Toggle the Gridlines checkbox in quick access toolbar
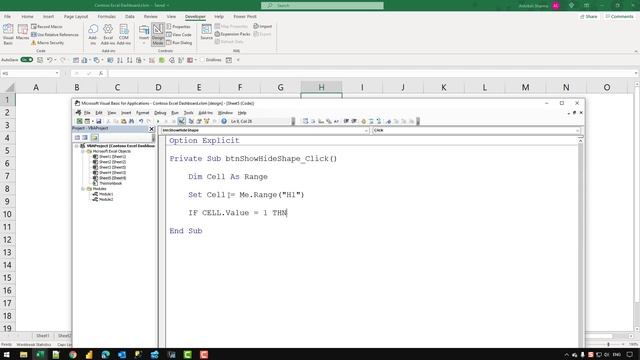Viewport: 640px width, 360px height. 212,60
